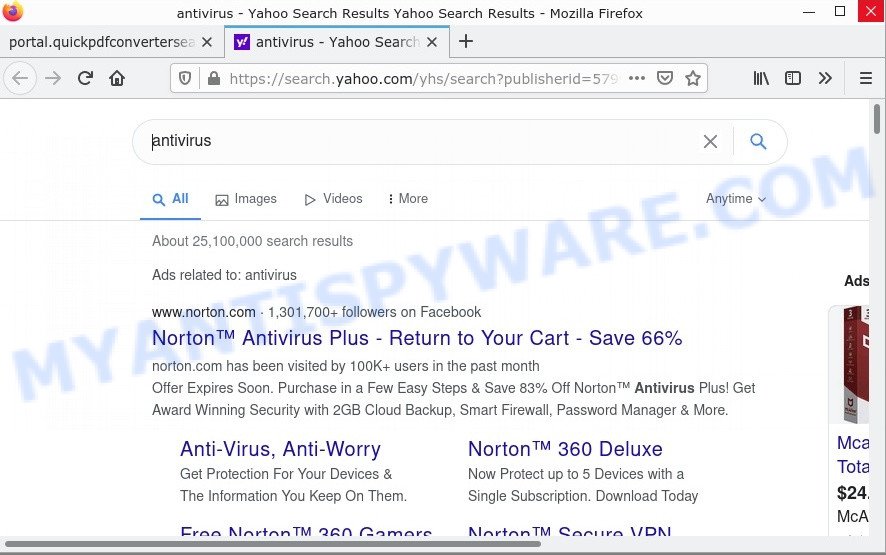Open the Firefox hamburger menu

click(866, 78)
